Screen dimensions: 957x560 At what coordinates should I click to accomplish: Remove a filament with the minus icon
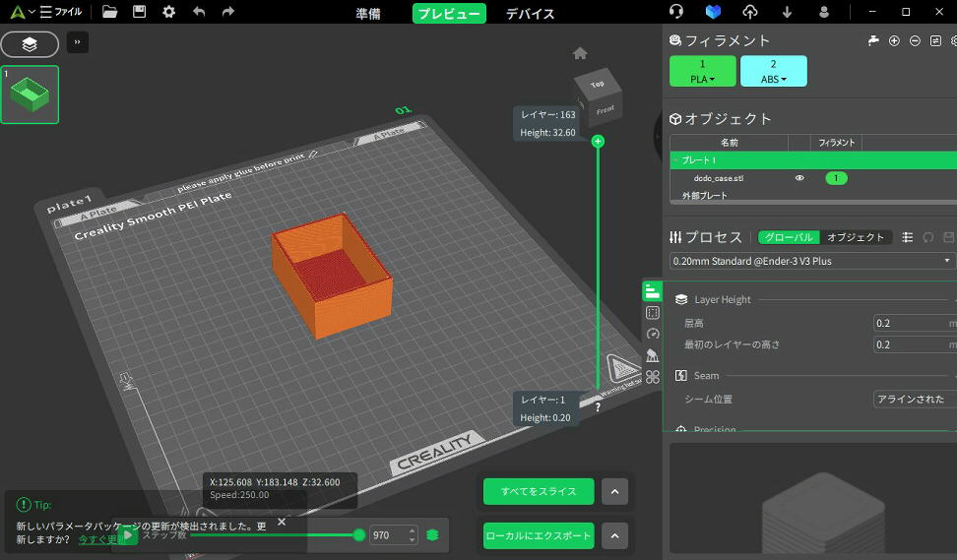[915, 40]
